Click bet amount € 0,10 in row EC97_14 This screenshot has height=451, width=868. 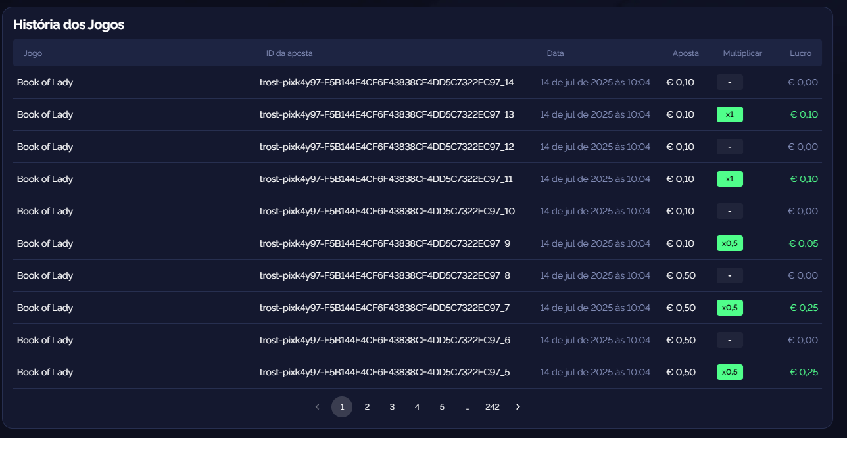pyautogui.click(x=681, y=82)
